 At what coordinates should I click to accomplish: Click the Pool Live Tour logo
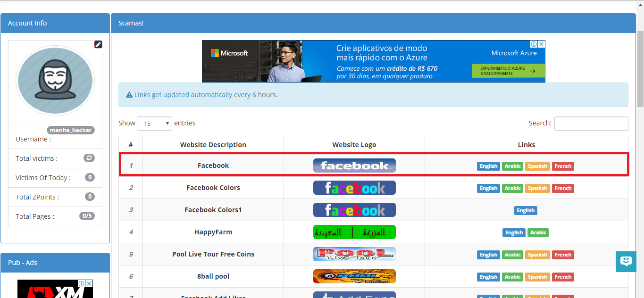pyautogui.click(x=354, y=254)
